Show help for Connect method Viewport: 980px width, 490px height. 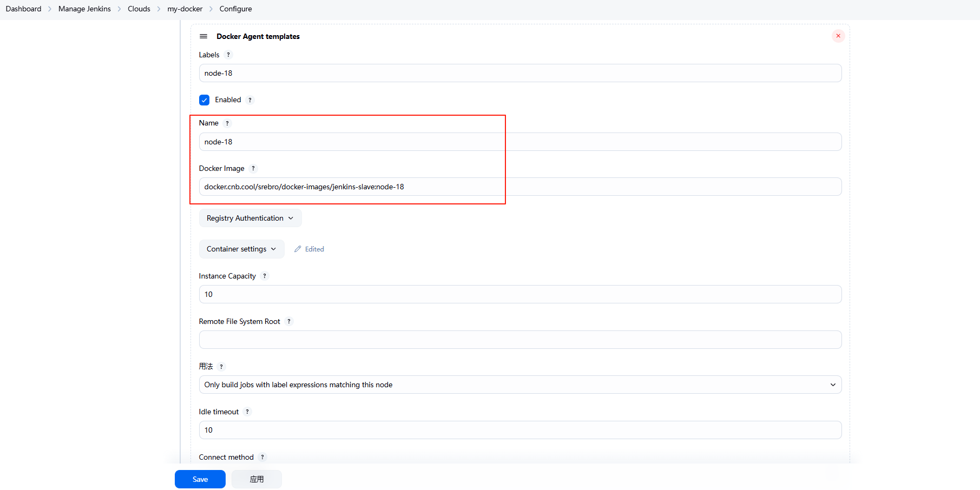click(262, 458)
